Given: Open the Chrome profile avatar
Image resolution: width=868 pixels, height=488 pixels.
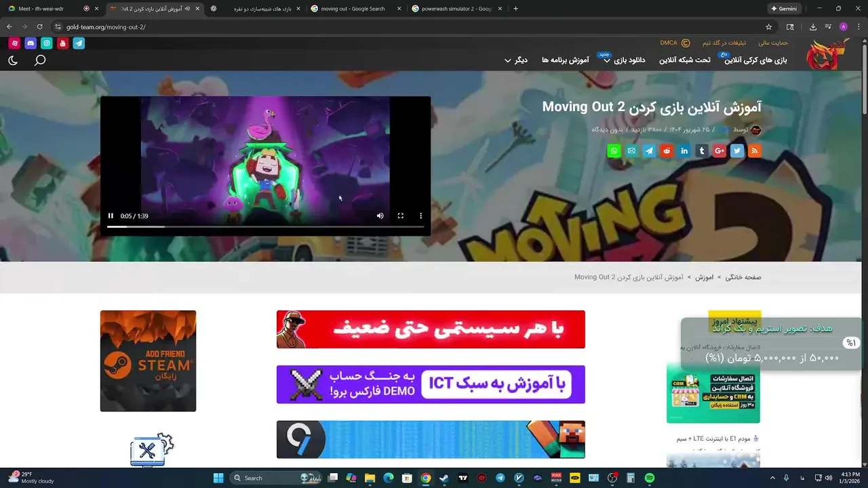Looking at the screenshot, I should pyautogui.click(x=843, y=27).
